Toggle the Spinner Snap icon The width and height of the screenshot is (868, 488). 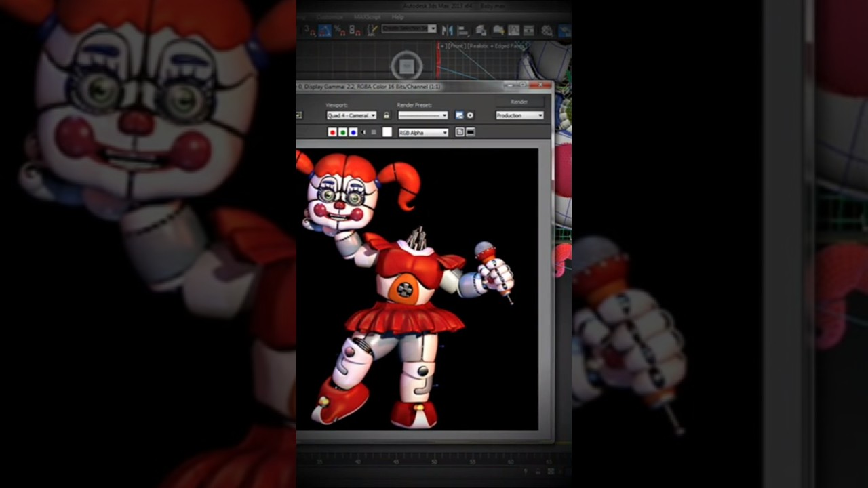click(355, 30)
